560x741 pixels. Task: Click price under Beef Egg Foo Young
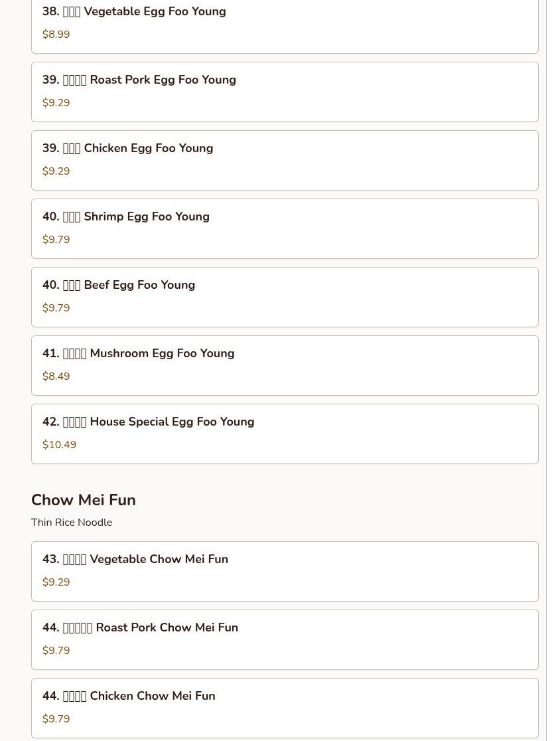pos(56,308)
